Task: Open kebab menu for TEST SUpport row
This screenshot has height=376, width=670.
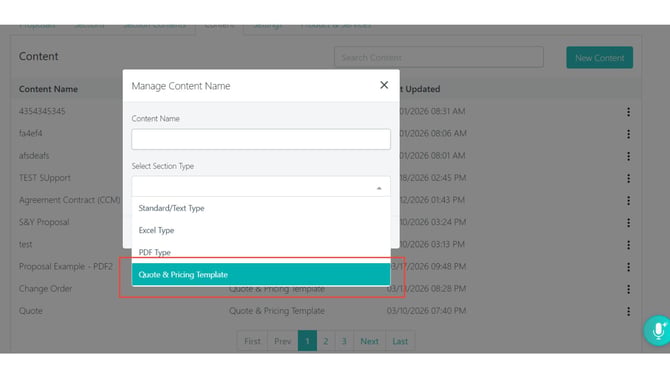Action: 628,178
